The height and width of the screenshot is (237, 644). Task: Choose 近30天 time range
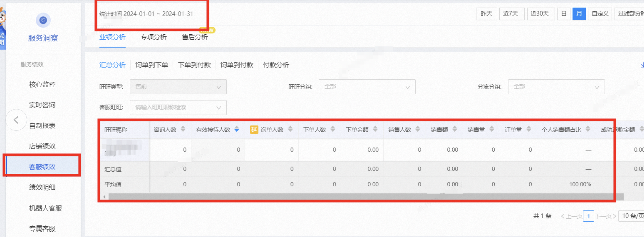click(541, 14)
